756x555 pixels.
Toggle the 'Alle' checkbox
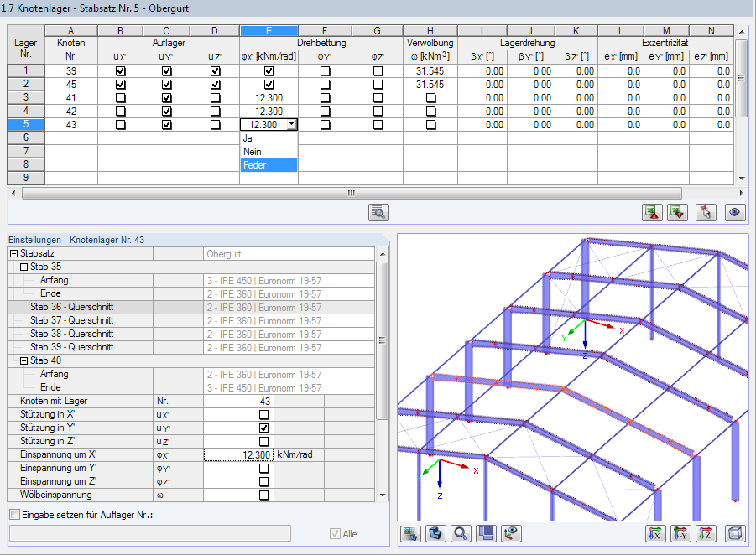tap(335, 534)
